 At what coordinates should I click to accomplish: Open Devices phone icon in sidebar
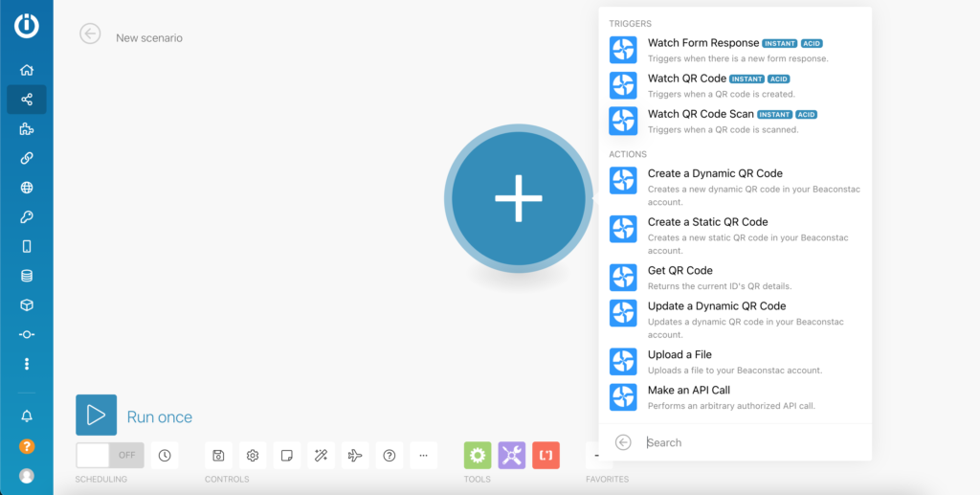click(x=27, y=246)
